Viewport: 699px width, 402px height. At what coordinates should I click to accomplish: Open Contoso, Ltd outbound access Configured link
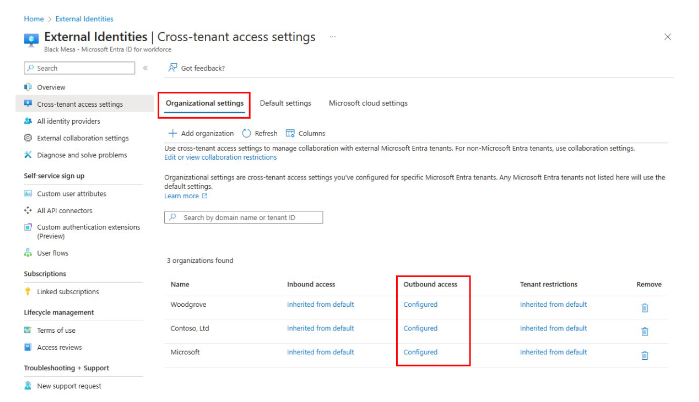point(420,328)
